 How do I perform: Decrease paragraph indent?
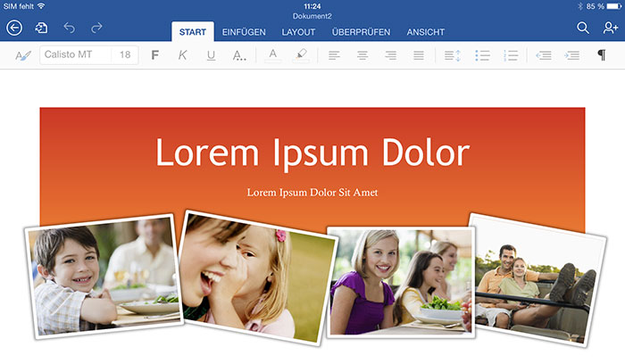click(x=544, y=55)
